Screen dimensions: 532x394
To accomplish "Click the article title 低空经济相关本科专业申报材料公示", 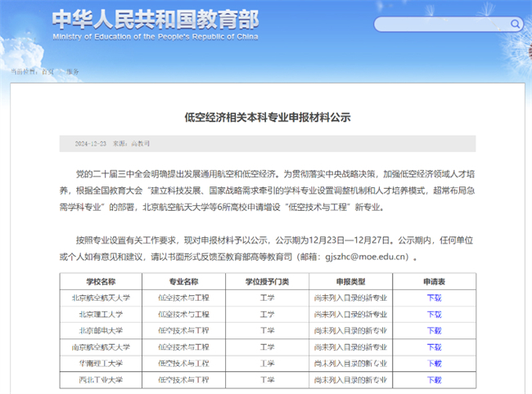I will pyautogui.click(x=267, y=118).
